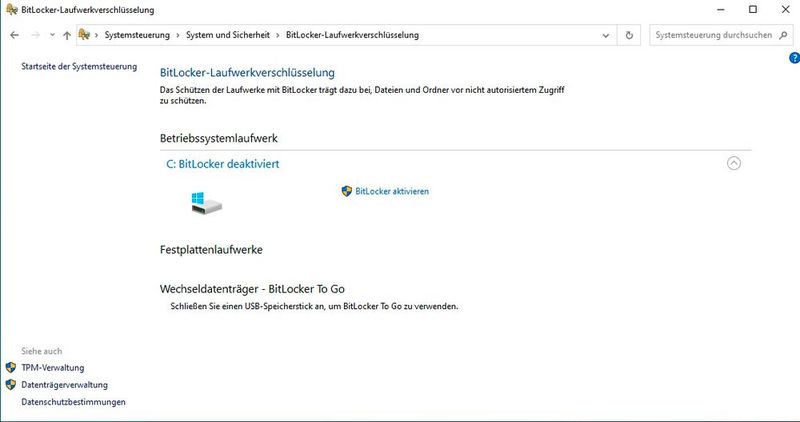This screenshot has width=800, height=422.
Task: Minimize the BitLocker window
Action: [x=721, y=9]
